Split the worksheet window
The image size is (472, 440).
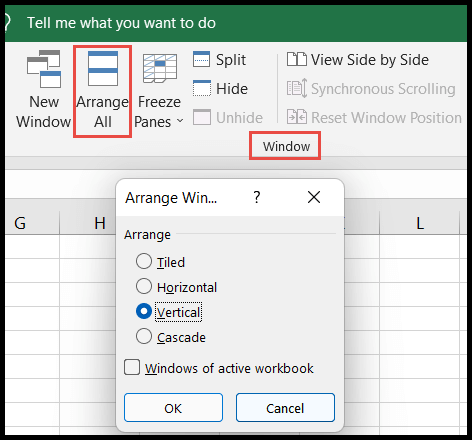tap(220, 60)
